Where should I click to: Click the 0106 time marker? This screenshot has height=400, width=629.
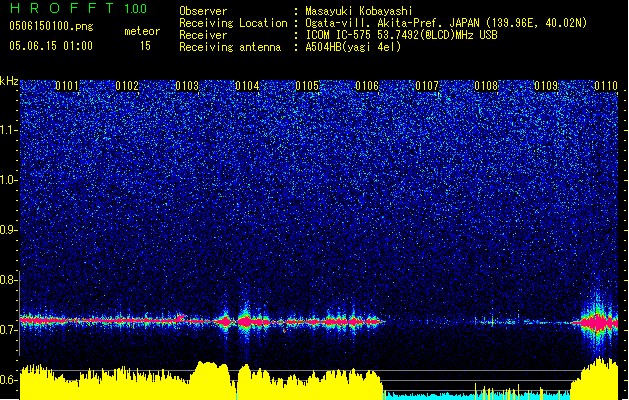(367, 86)
